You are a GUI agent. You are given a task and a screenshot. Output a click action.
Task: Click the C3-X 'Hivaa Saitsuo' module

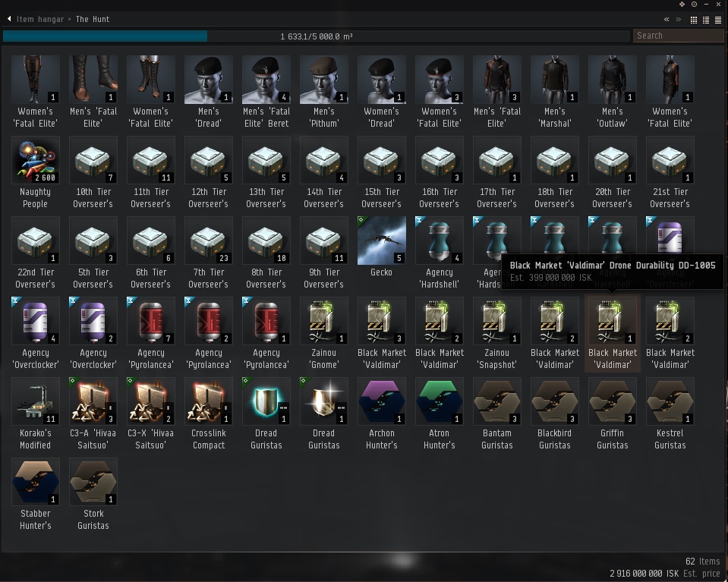point(150,414)
